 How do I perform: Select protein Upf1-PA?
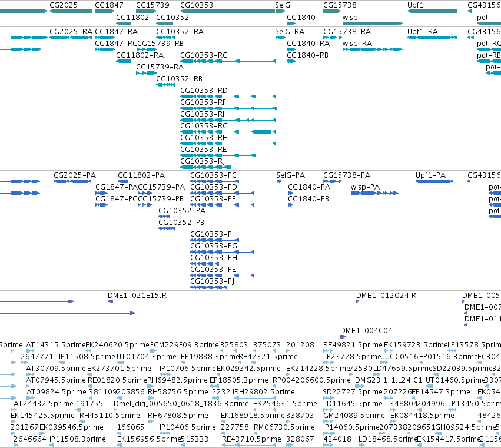pos(430,175)
